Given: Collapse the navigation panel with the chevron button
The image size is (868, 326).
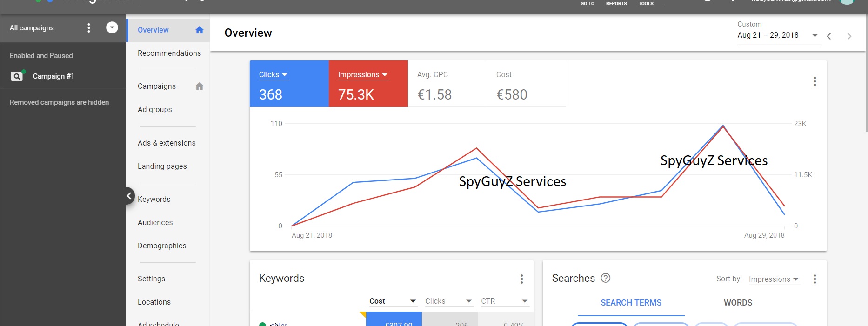Looking at the screenshot, I should (129, 196).
